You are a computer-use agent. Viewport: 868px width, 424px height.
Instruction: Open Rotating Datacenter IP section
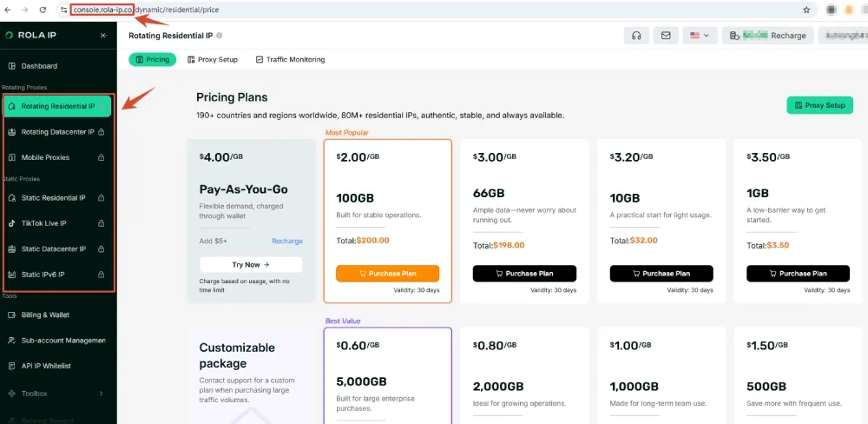pos(57,132)
